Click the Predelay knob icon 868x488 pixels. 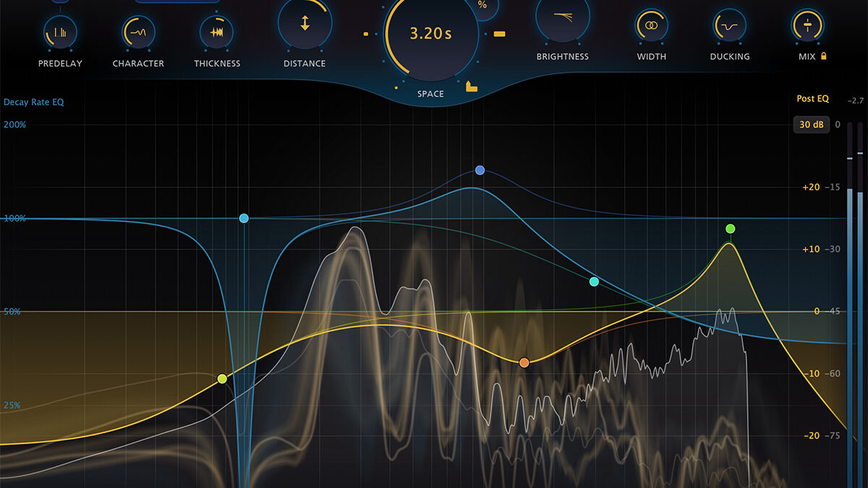pyautogui.click(x=60, y=33)
